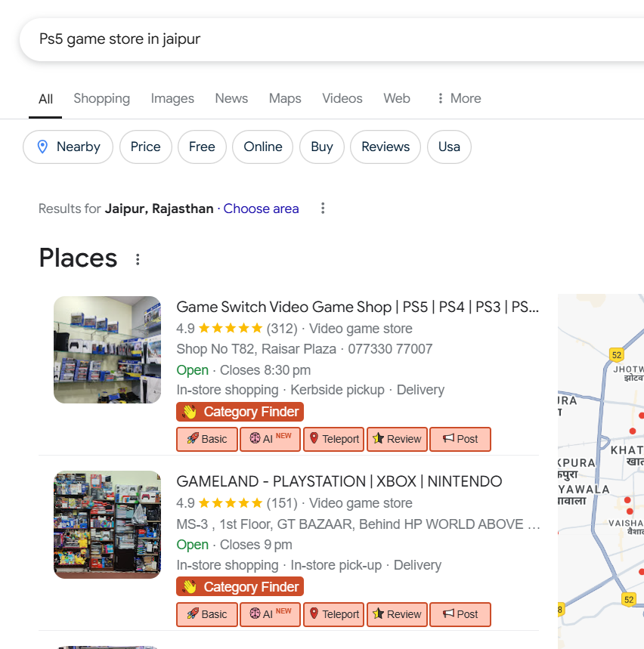This screenshot has width=644, height=649.
Task: Click the search box with Ps5 query
Action: [302, 39]
